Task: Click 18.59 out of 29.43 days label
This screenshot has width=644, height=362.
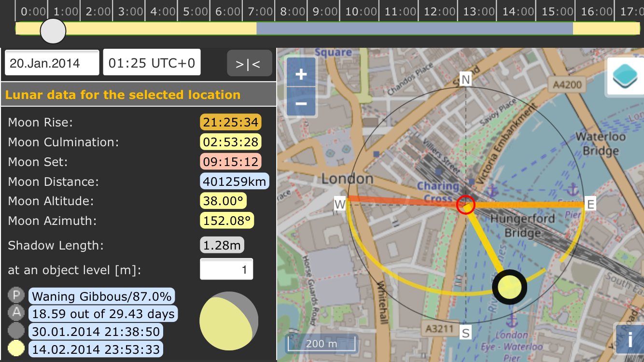Action: coord(103,314)
